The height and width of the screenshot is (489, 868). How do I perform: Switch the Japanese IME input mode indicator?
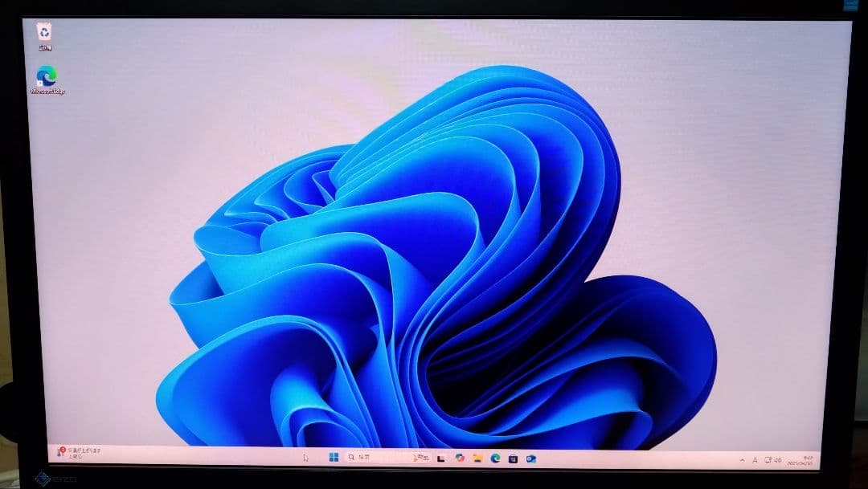click(x=755, y=459)
